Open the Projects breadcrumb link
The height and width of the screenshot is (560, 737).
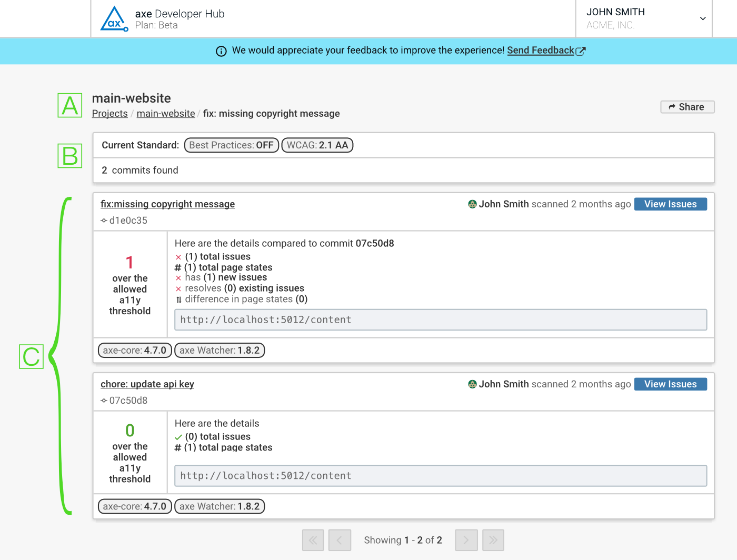point(109,113)
